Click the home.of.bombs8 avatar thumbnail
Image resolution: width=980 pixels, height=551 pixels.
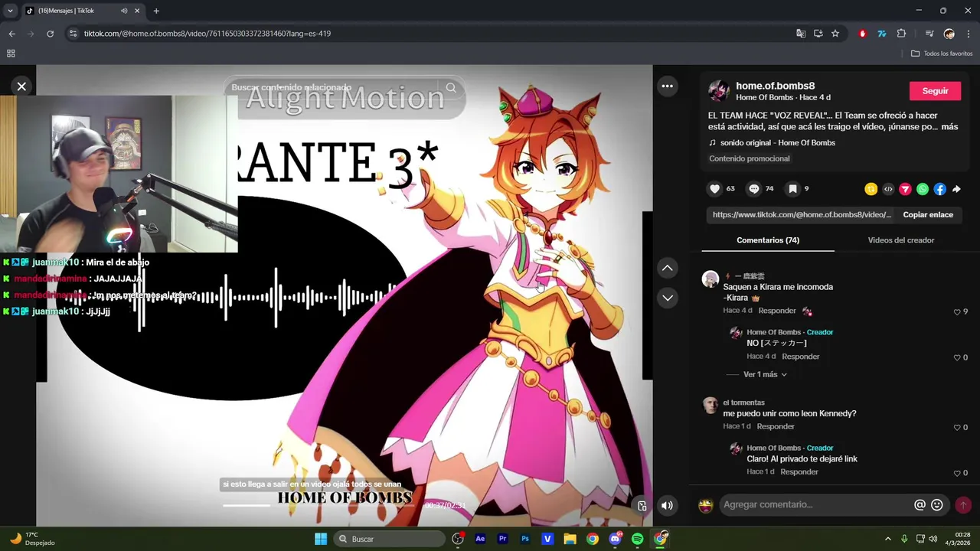coord(718,90)
